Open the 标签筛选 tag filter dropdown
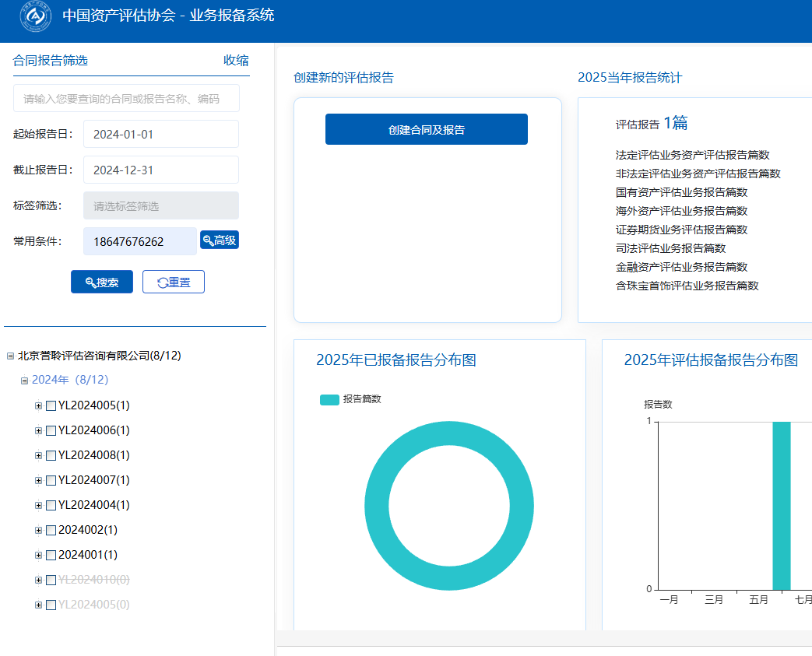 click(x=161, y=205)
